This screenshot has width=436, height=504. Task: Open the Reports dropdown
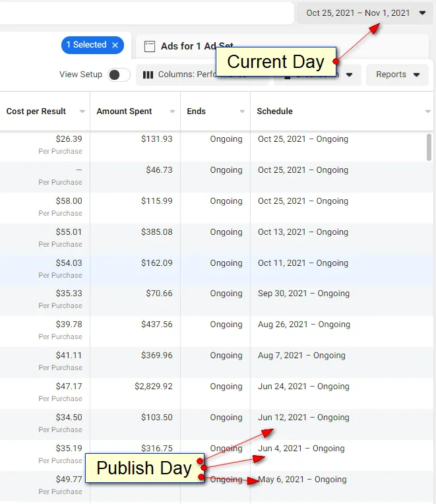coord(398,75)
